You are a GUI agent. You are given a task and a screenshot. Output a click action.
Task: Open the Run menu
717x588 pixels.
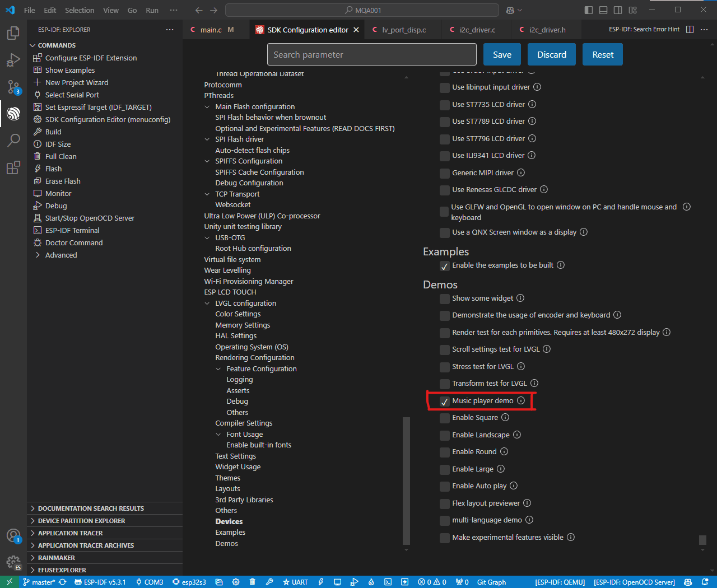coord(152,10)
